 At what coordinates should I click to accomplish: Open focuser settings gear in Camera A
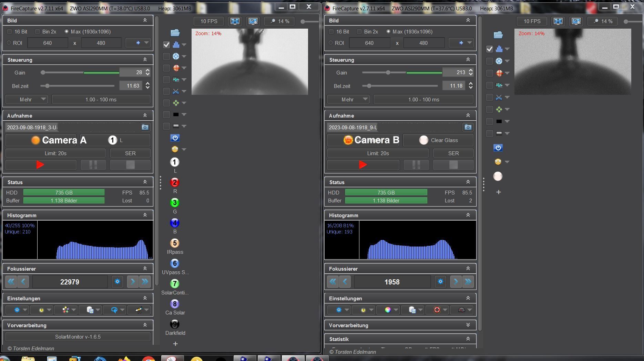pyautogui.click(x=117, y=282)
